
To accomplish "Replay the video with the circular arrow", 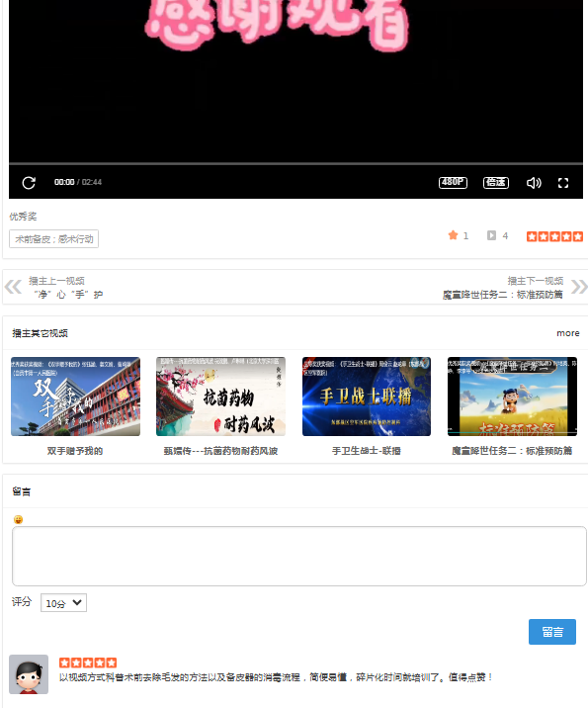I will pos(29,183).
